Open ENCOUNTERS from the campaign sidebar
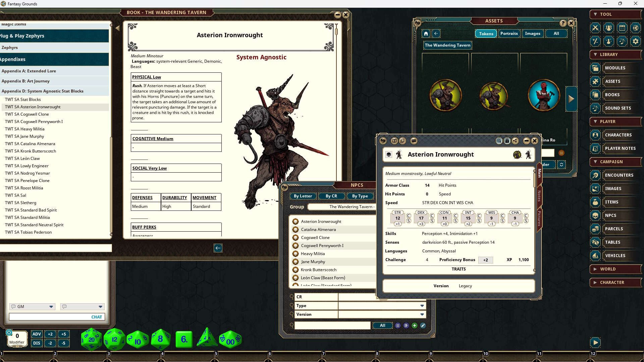 point(615,175)
